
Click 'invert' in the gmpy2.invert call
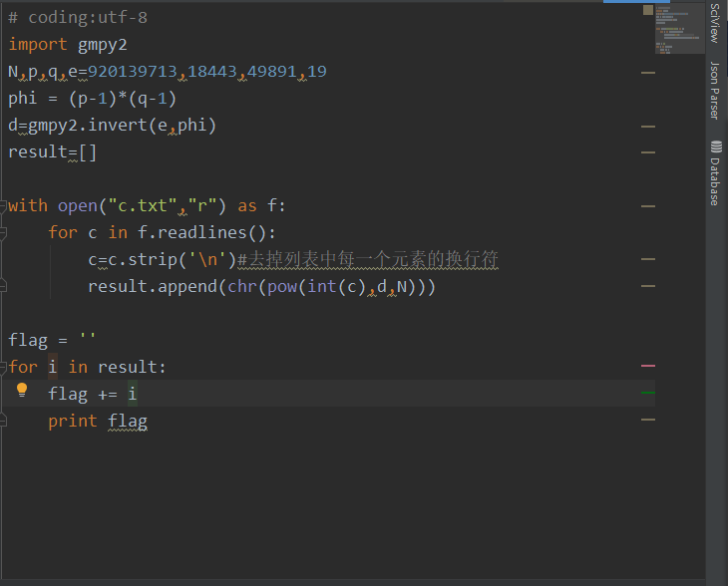118,126
